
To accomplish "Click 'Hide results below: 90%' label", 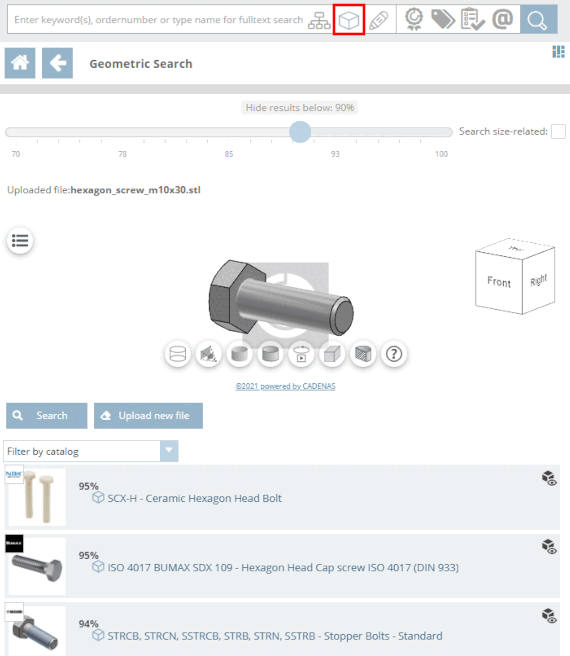I will 300,108.
